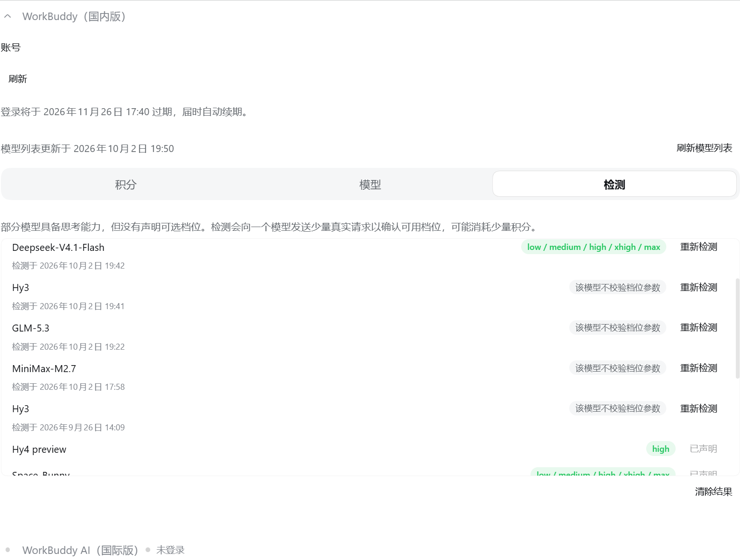Click the status dot before 未登录
This screenshot has height=560, width=740.
click(148, 550)
